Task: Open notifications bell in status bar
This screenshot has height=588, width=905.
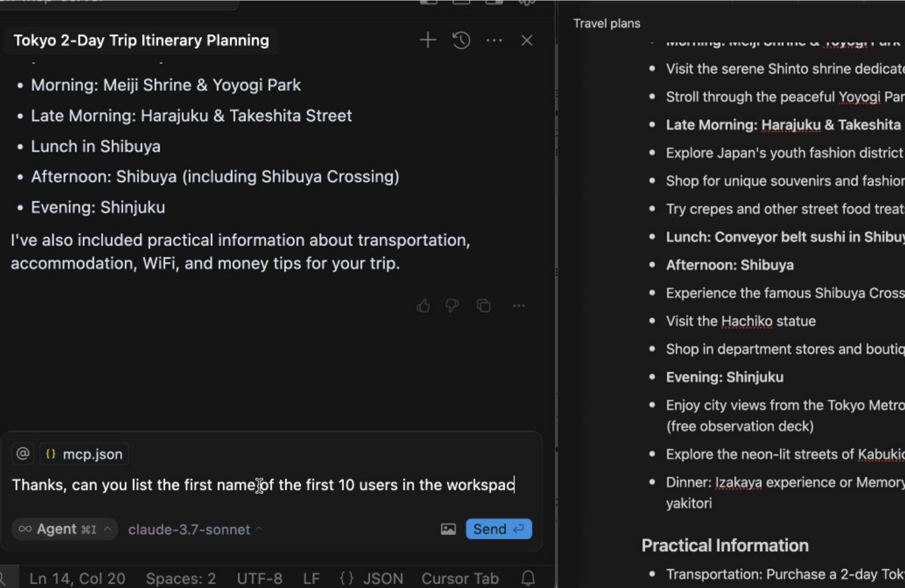Action: [528, 578]
